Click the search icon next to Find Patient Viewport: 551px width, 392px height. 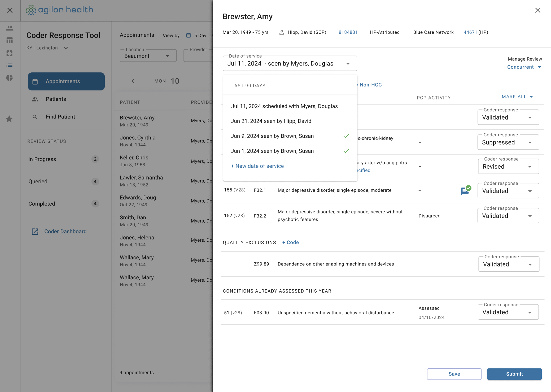pos(35,117)
